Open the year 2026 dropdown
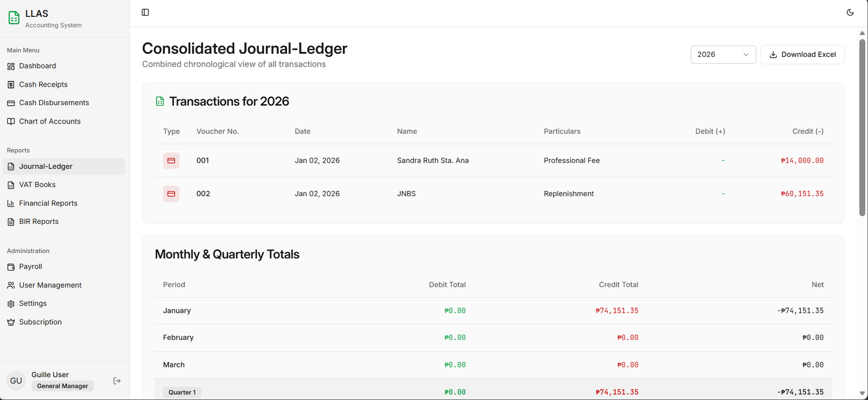This screenshot has height=400, width=868. 723,55
